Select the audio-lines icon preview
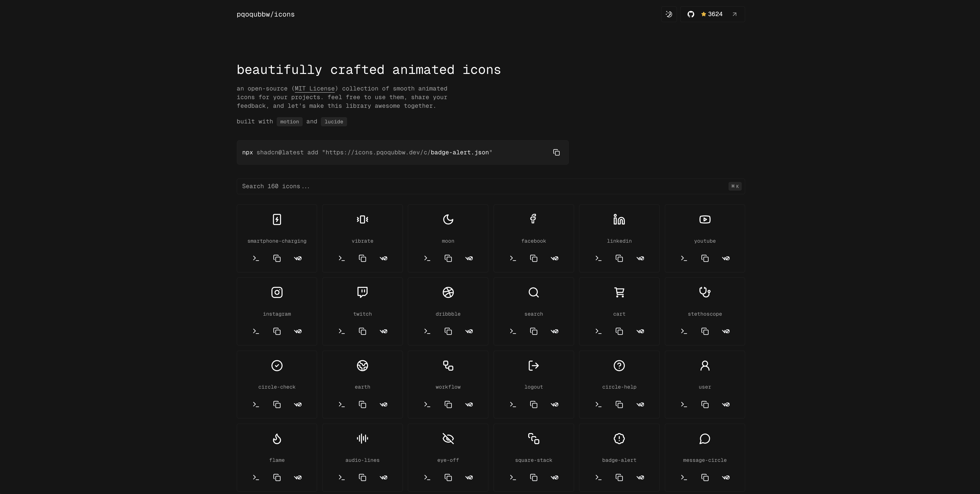Image resolution: width=980 pixels, height=494 pixels. pos(362,439)
